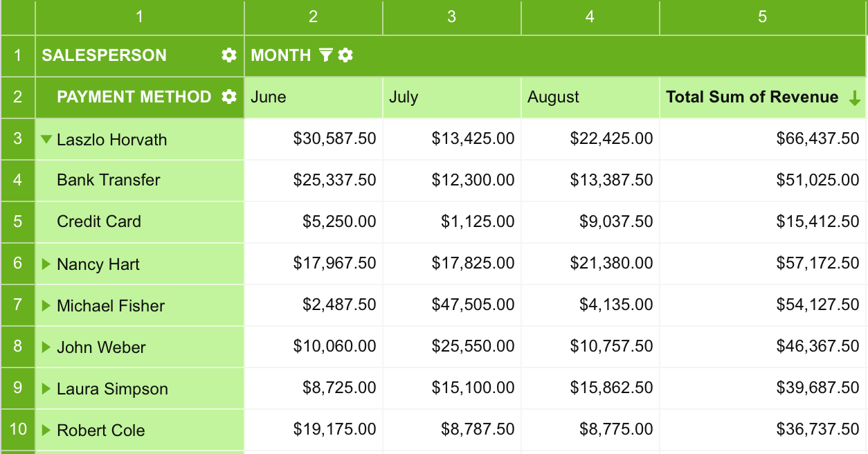This screenshot has height=454, width=868.
Task: Select the August column header cell
Action: pyautogui.click(x=589, y=97)
